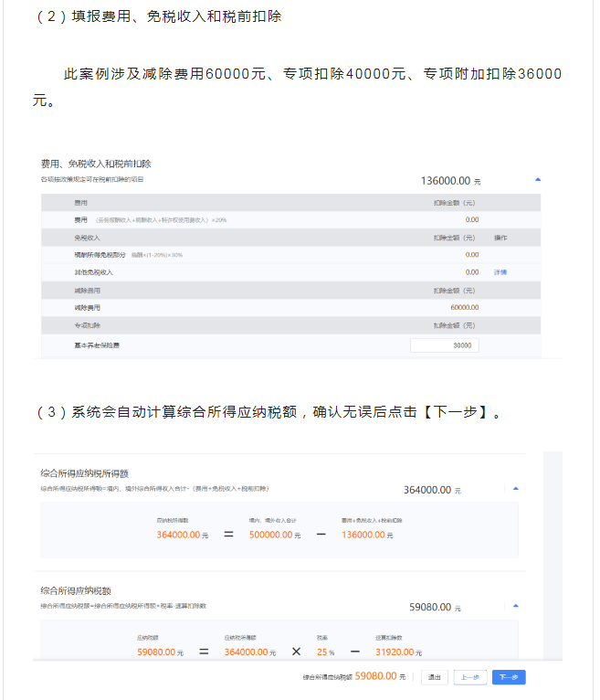Click the equals sign in taxable income formula

[x=228, y=534]
